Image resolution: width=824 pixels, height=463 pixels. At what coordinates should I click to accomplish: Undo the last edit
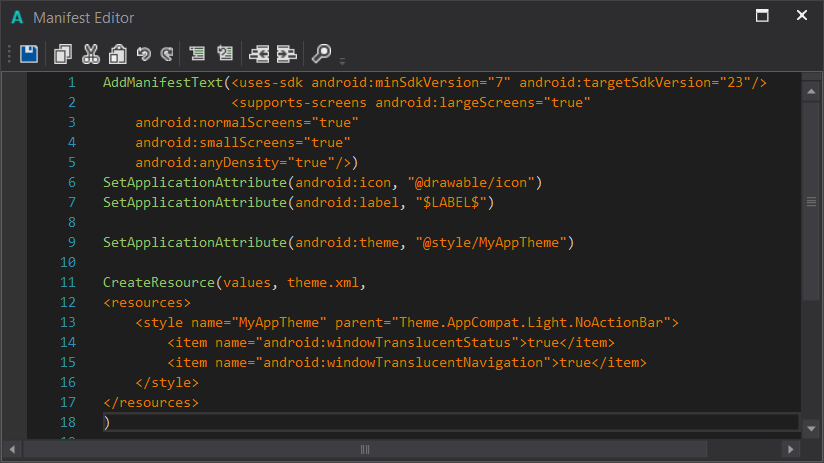pos(144,54)
